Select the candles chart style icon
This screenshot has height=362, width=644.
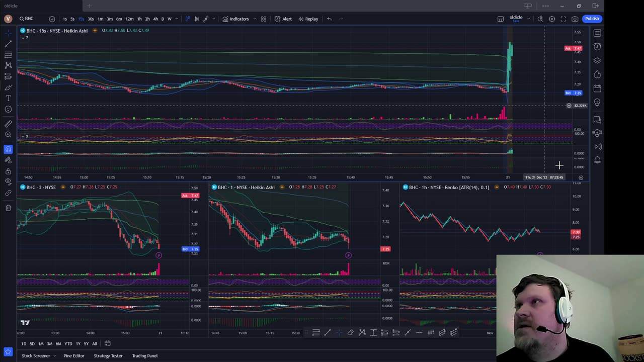coord(197,19)
